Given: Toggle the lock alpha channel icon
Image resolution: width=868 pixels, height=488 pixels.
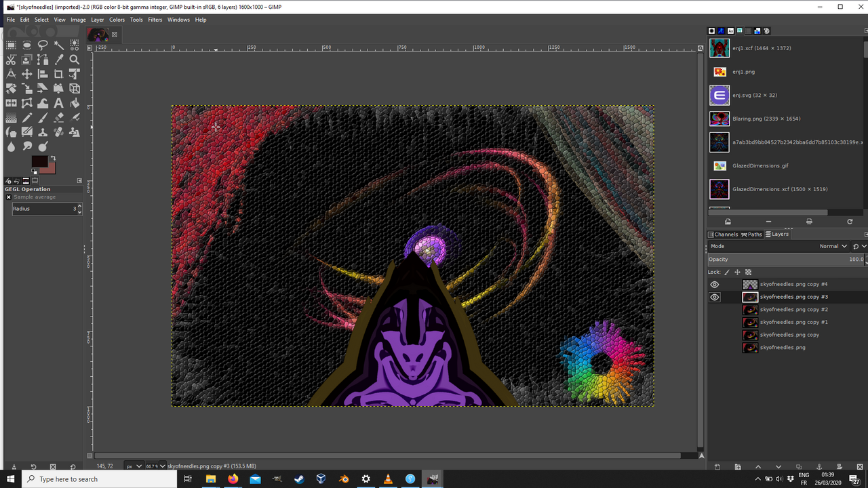Looking at the screenshot, I should pyautogui.click(x=748, y=272).
